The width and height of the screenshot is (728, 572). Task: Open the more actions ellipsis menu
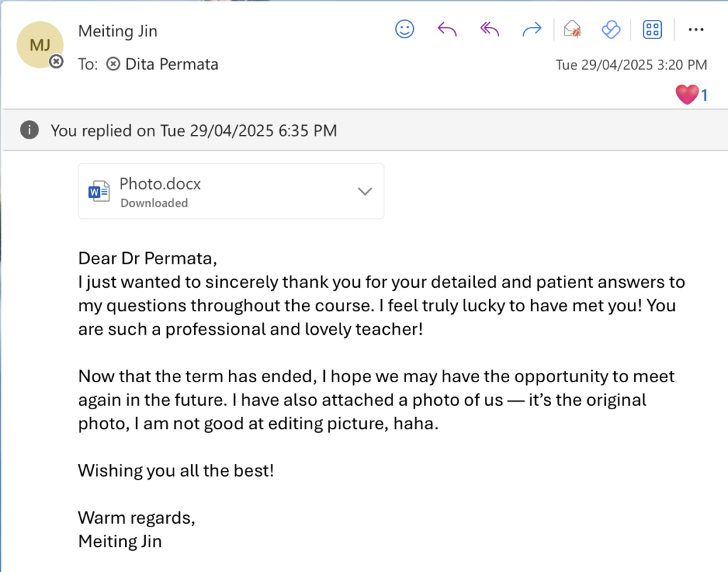coord(696,29)
